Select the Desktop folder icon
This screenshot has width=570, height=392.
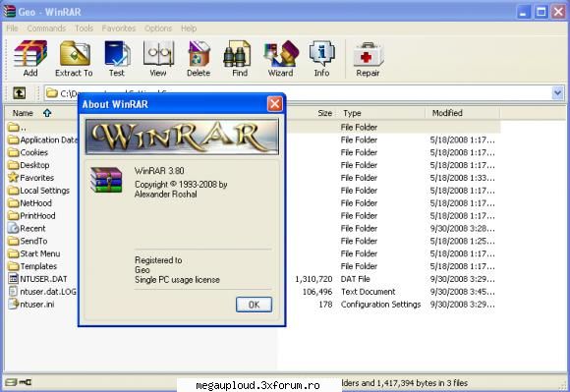pos(14,165)
